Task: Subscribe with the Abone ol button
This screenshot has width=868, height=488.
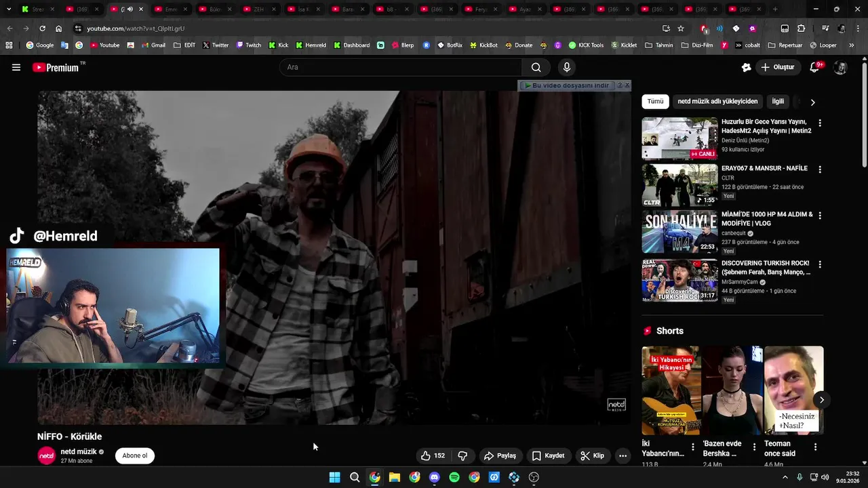Action: tap(135, 455)
